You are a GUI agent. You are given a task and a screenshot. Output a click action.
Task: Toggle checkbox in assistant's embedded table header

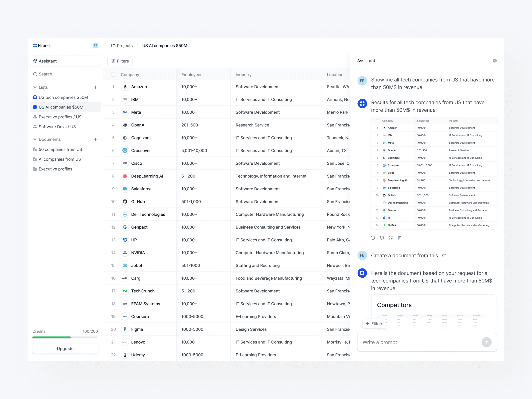(x=377, y=121)
